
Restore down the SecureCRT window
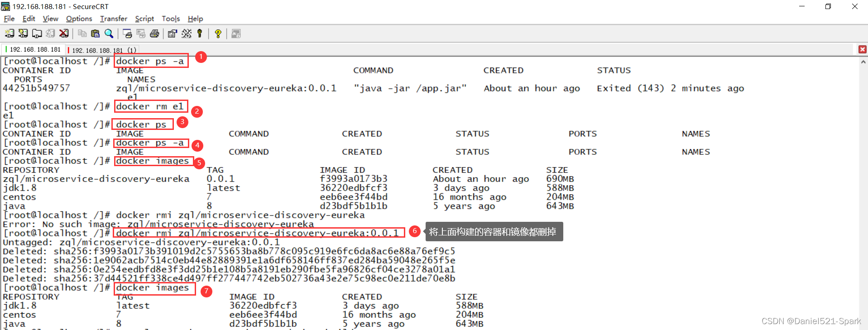point(828,6)
